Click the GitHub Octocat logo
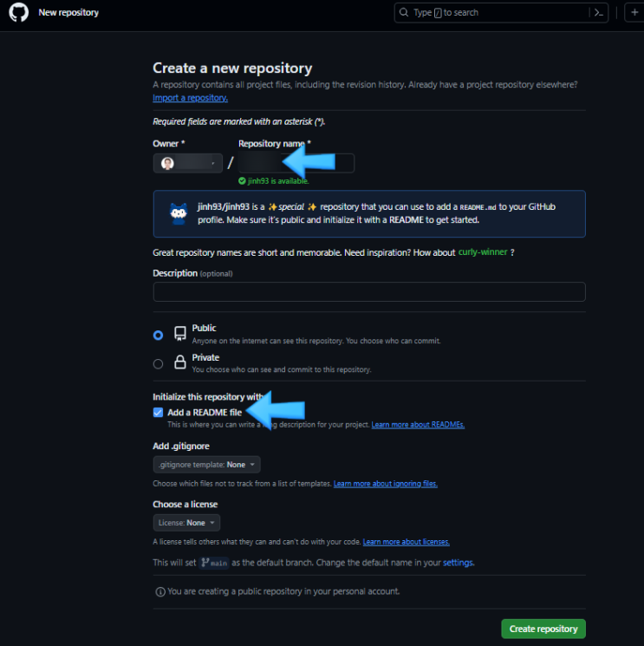The height and width of the screenshot is (646, 644). 18,12
